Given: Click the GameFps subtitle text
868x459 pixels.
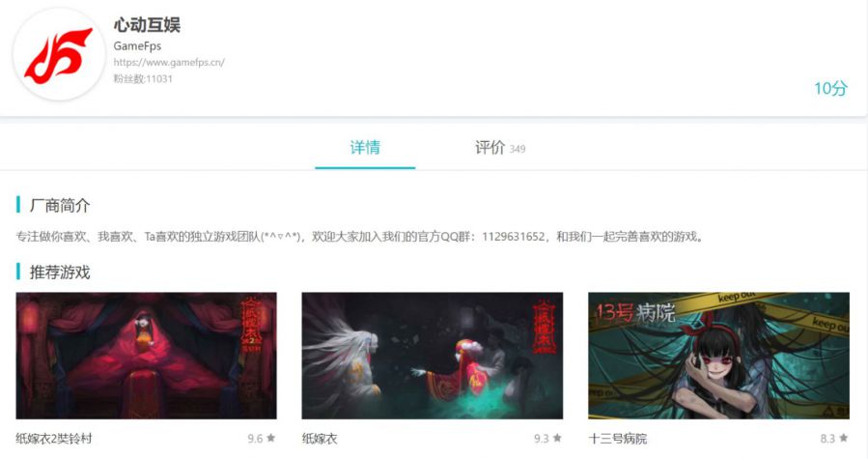Looking at the screenshot, I should [137, 46].
